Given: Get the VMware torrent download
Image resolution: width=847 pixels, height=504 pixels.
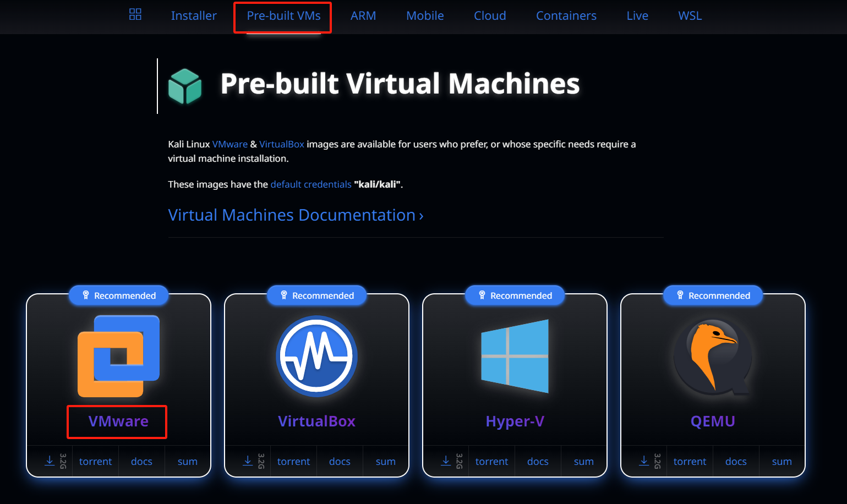Looking at the screenshot, I should 95,462.
